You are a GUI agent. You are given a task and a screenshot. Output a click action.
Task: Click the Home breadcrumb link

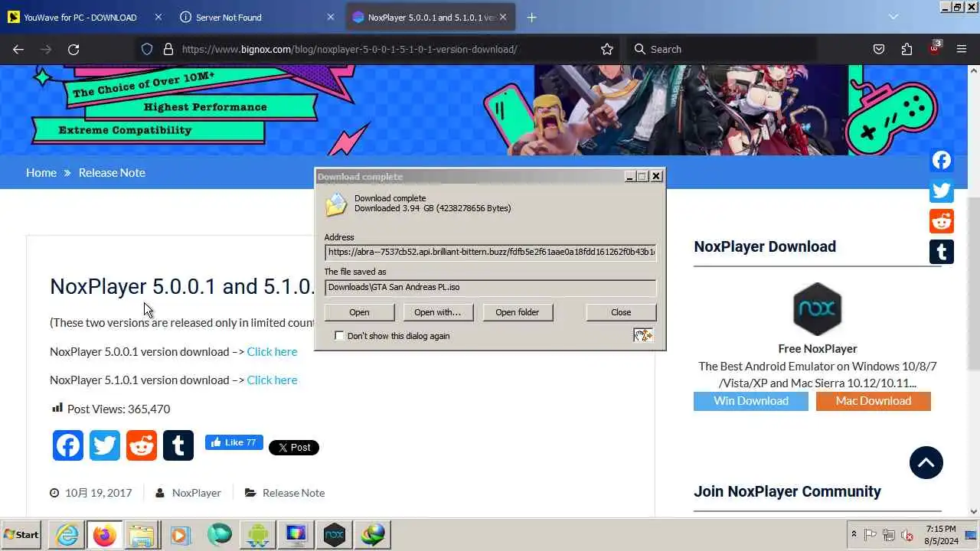click(41, 172)
